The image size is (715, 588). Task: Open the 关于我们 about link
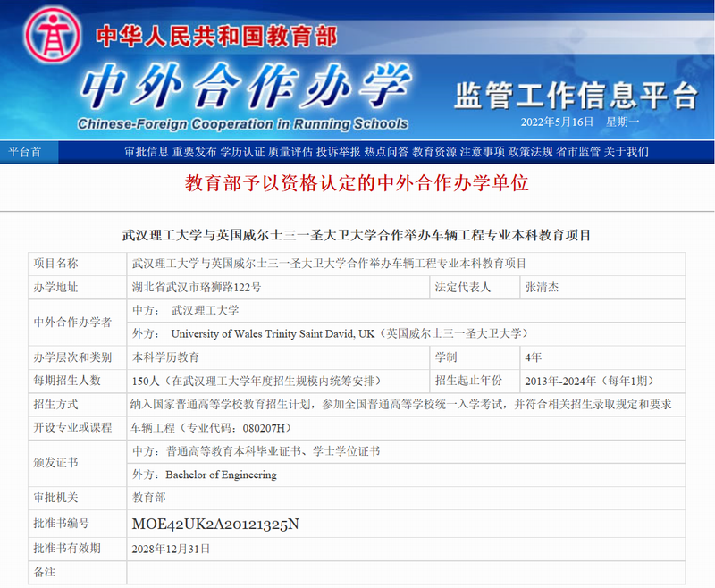pyautogui.click(x=627, y=152)
